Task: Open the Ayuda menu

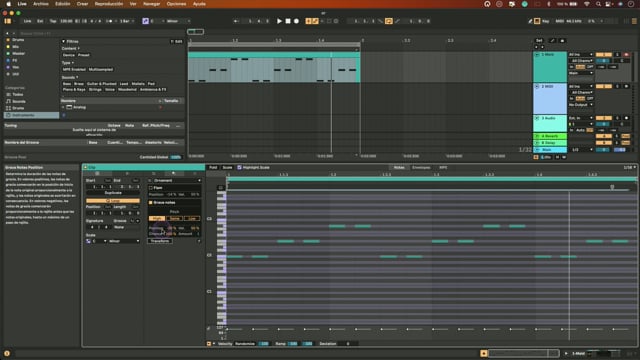Action: point(199,4)
